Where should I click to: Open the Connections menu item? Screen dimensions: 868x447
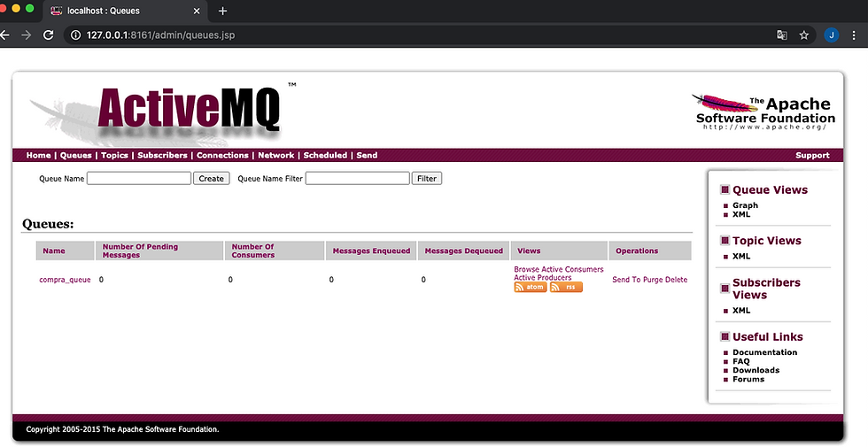point(222,156)
